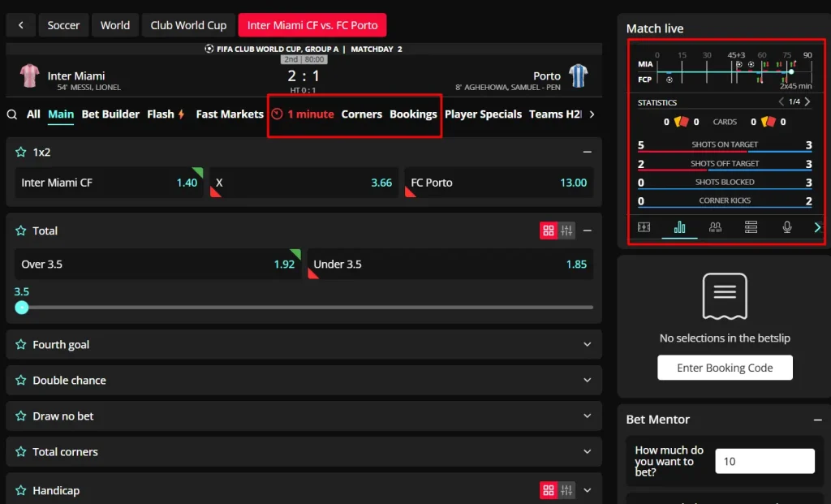Bet Over 3.5 at 1.92

coord(157,264)
